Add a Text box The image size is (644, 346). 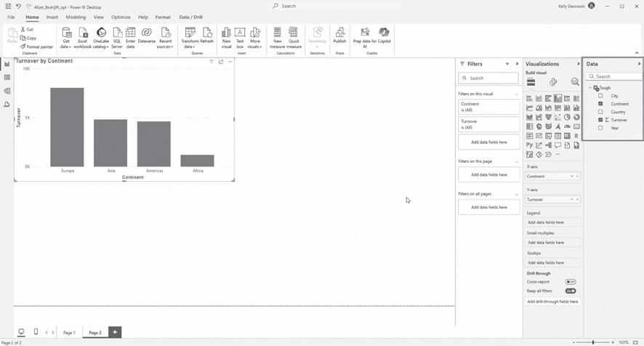[x=240, y=38]
